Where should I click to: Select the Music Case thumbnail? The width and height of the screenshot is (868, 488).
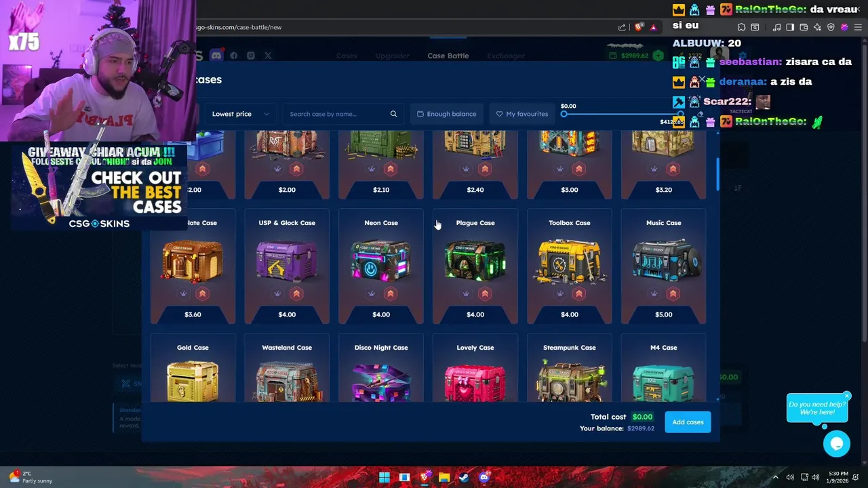[664, 261]
